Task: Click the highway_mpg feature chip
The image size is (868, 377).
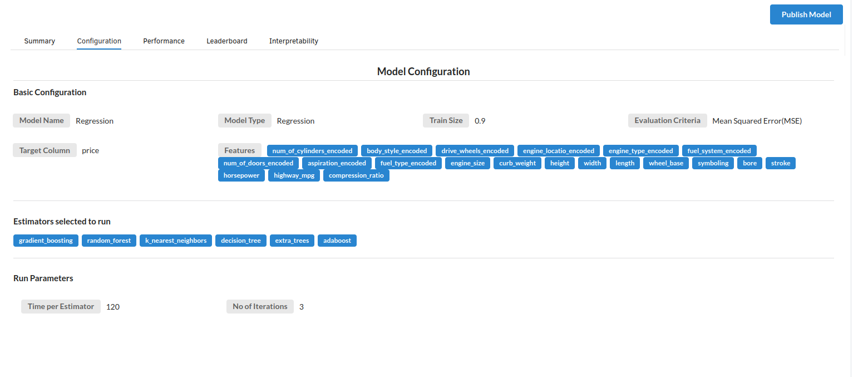Action: coord(294,175)
